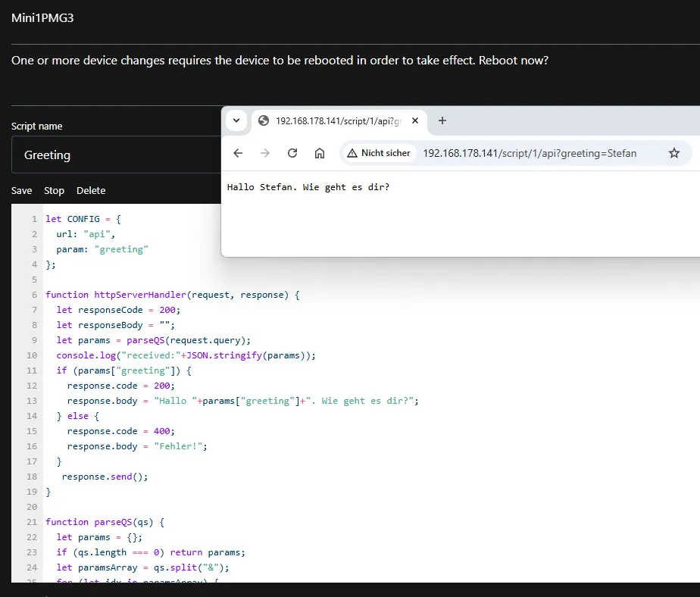700x597 pixels.
Task: Click the browser forward arrow
Action: (x=265, y=153)
